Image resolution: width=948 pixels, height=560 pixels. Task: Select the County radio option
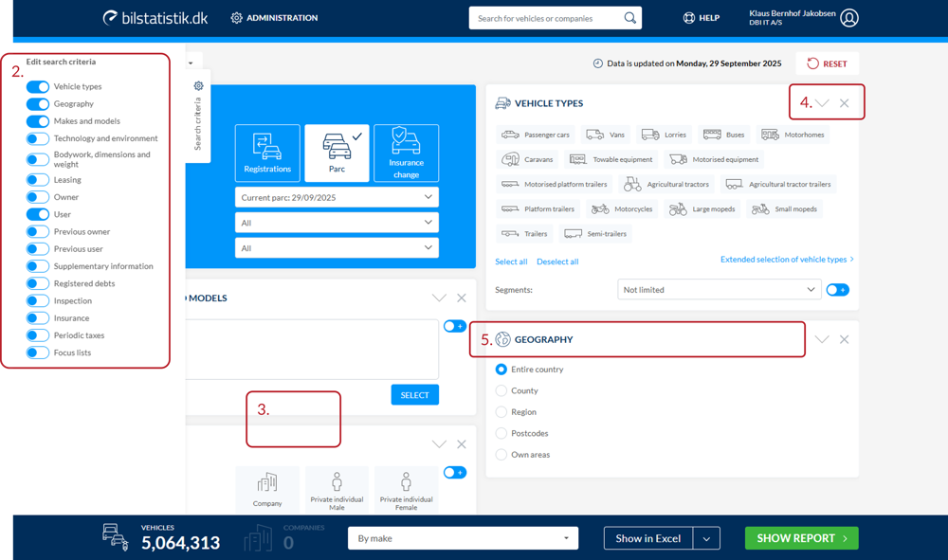pyautogui.click(x=501, y=390)
